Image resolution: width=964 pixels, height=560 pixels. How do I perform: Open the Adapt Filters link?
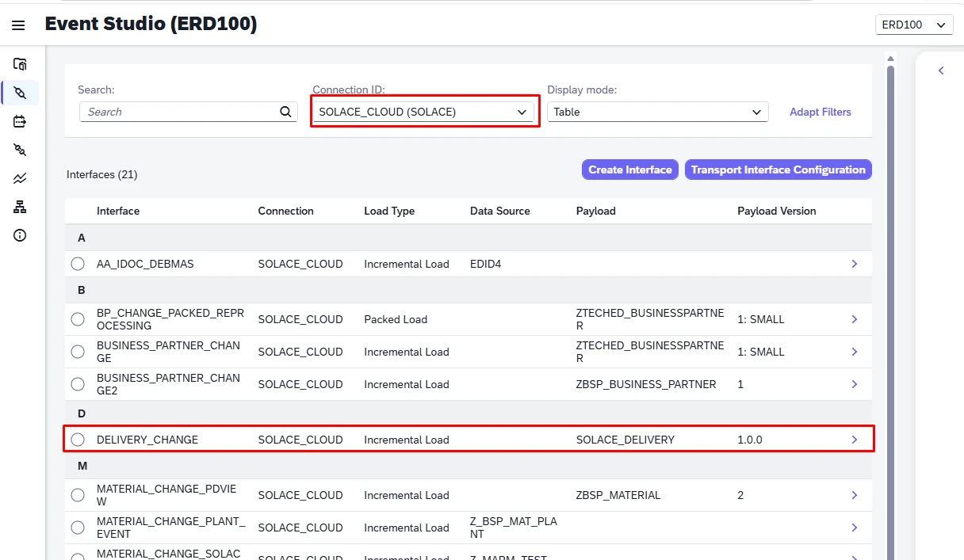coord(821,112)
